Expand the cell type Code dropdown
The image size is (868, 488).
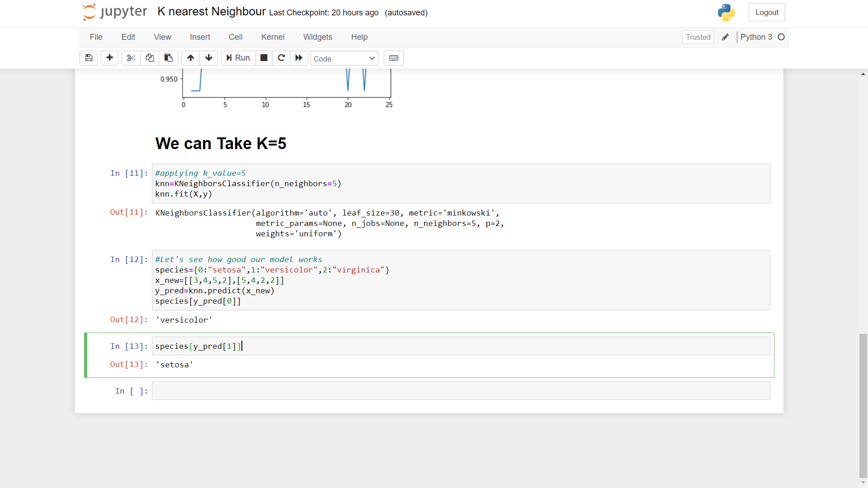point(344,58)
